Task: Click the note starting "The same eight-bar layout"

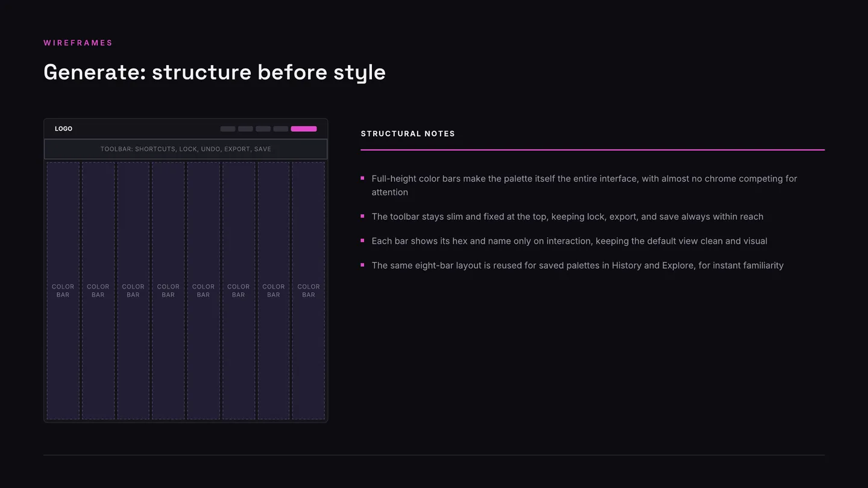Action: [577, 265]
